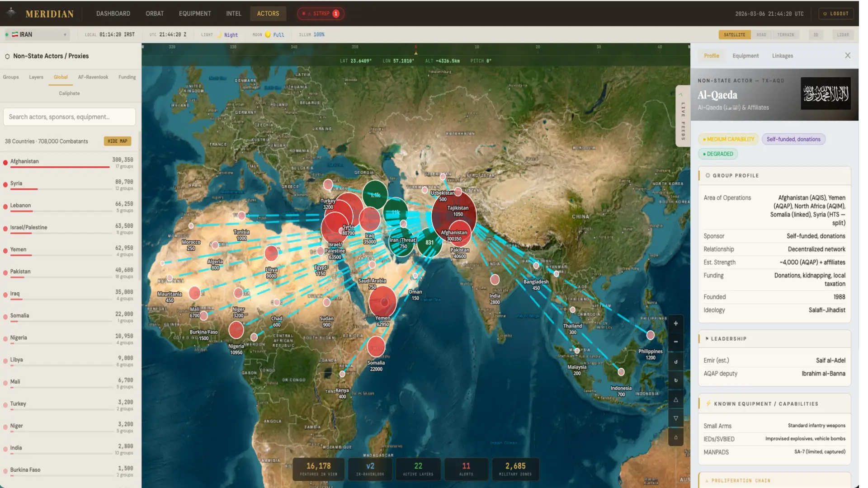Click the 22 Active Layers status card

pyautogui.click(x=418, y=469)
